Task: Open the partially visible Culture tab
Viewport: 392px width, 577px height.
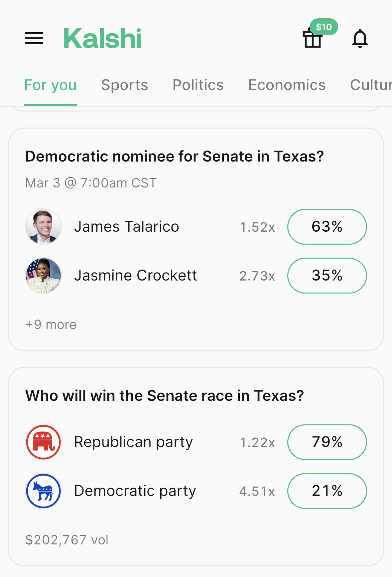Action: click(370, 85)
